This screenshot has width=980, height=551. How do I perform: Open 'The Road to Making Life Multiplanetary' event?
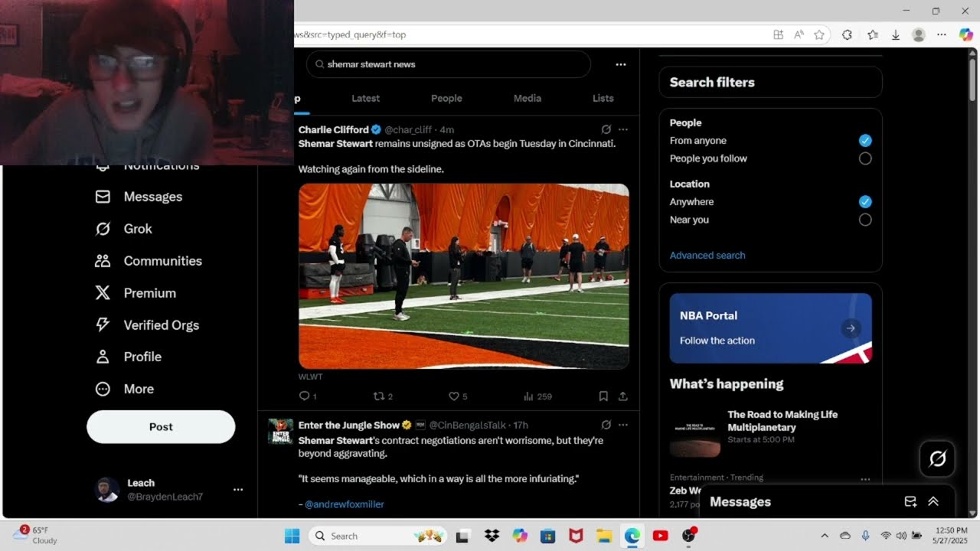770,433
